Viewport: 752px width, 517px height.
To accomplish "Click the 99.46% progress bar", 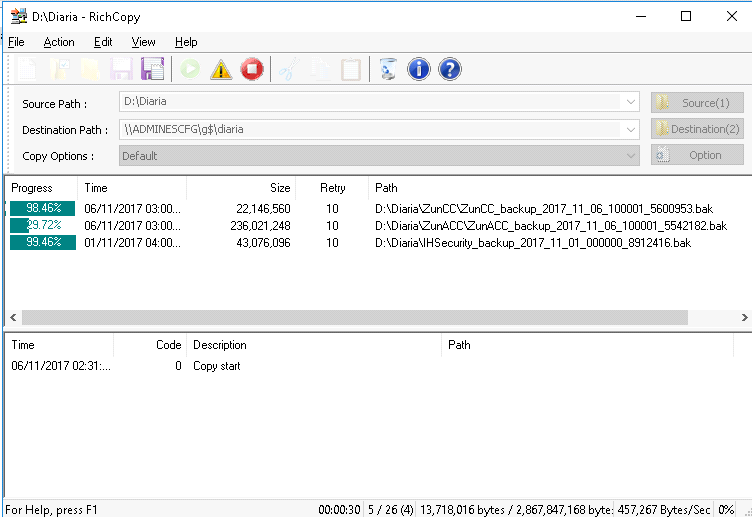I will pos(43,242).
